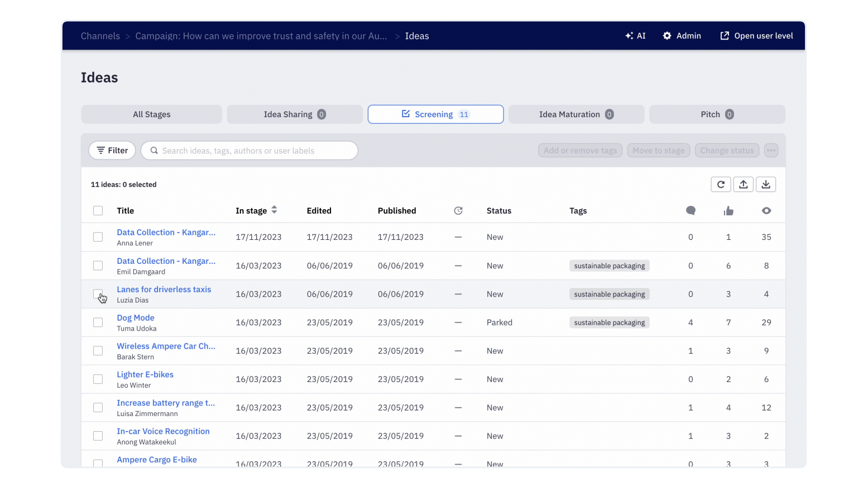Open In-car Voice Recognition idea

(163, 432)
